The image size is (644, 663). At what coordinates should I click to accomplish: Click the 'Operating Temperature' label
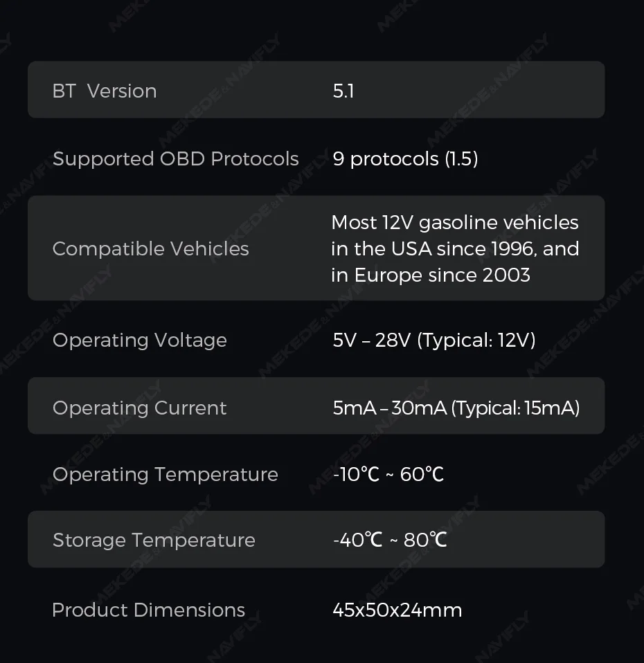click(166, 474)
